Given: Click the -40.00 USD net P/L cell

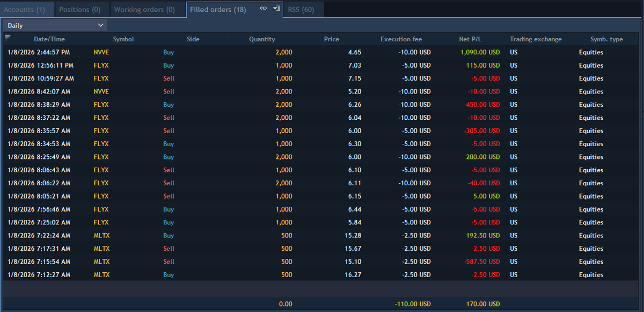Looking at the screenshot, I should (484, 183).
